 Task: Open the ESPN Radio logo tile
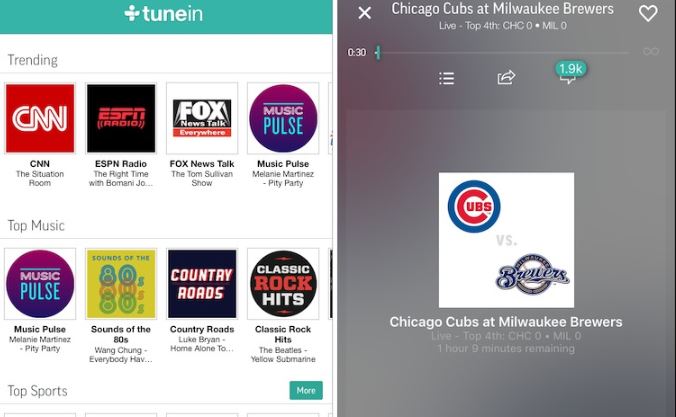coord(121,118)
